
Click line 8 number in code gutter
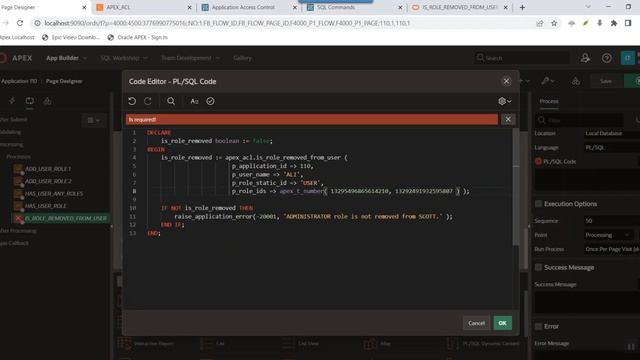point(134,191)
